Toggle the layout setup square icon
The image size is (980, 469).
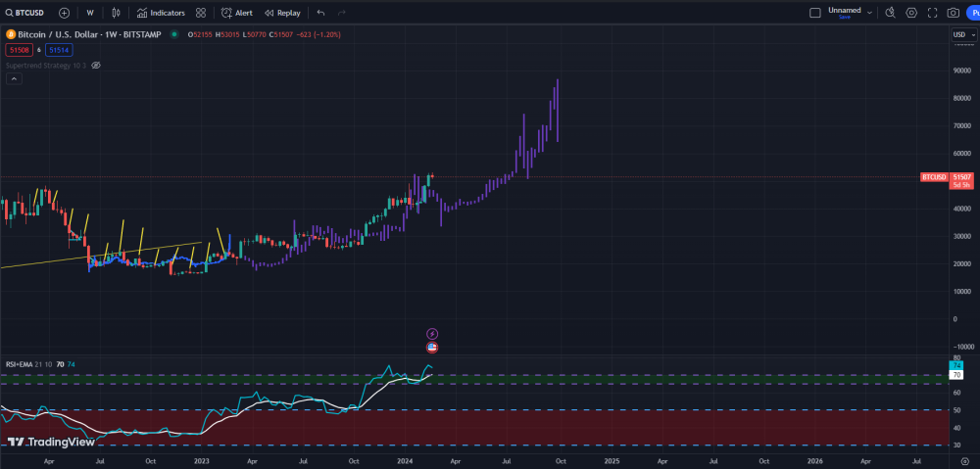[814, 13]
